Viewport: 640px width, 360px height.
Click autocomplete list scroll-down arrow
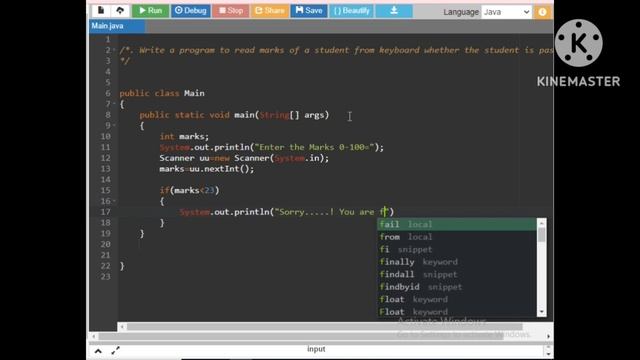tap(542, 312)
